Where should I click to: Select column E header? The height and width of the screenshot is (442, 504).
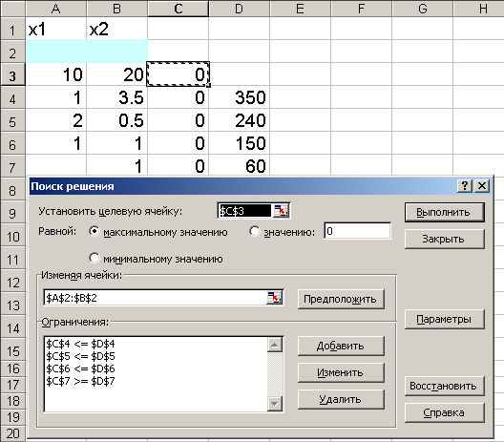tap(301, 9)
